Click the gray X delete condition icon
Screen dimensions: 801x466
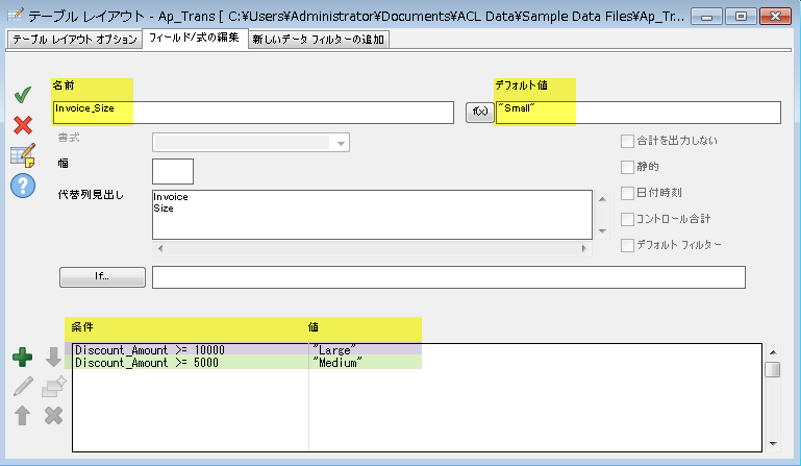pos(54,414)
